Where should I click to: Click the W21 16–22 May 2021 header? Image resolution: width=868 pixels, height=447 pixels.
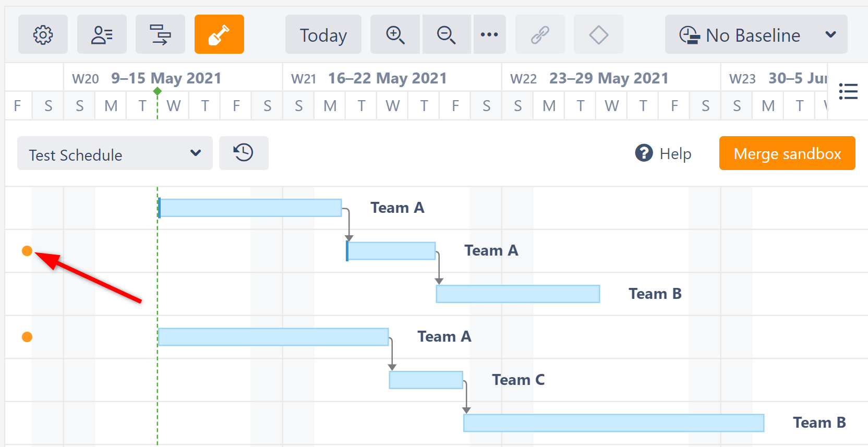coord(387,78)
